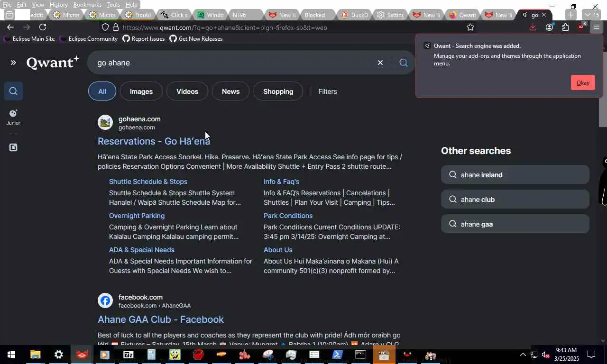Image resolution: width=607 pixels, height=364 pixels.
Task: Open the Help menu
Action: (x=131, y=4)
